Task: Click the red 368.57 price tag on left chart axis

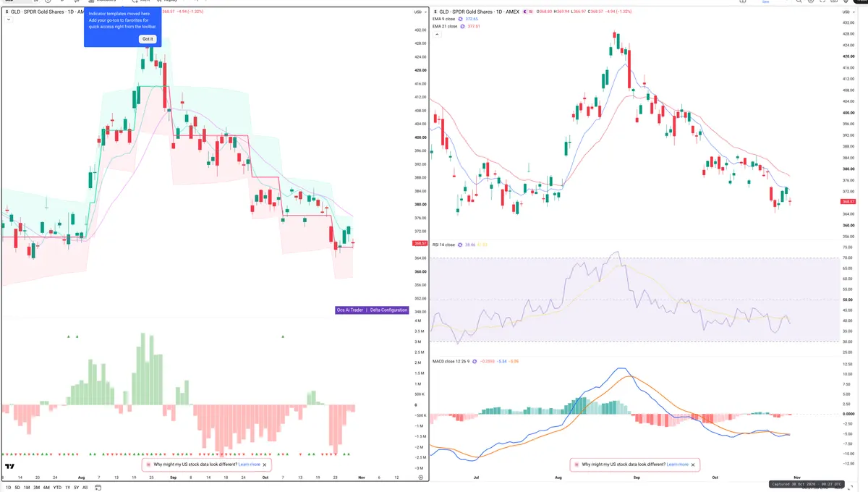Action: coord(420,243)
